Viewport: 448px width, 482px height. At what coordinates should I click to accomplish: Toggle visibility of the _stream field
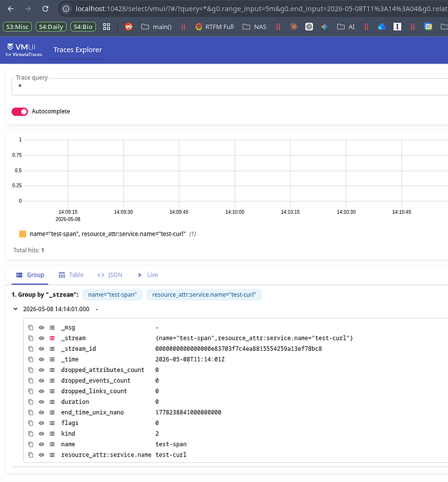click(42, 338)
